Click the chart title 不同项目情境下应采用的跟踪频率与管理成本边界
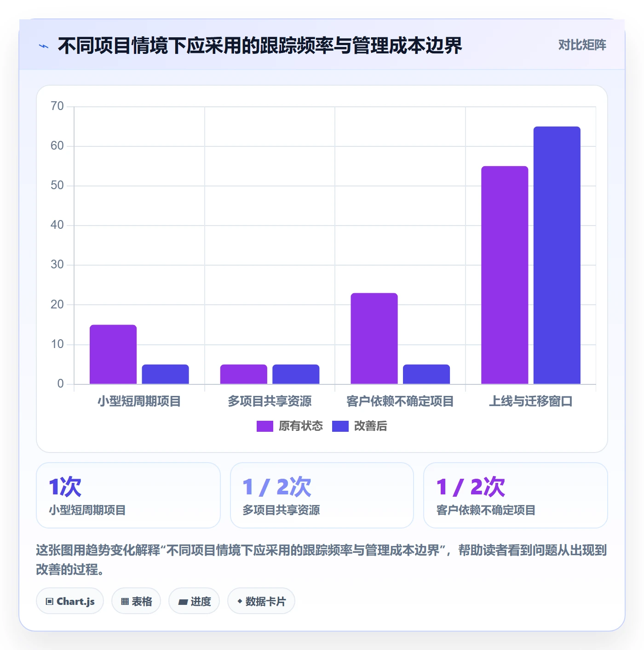This screenshot has height=650, width=644. click(x=260, y=46)
